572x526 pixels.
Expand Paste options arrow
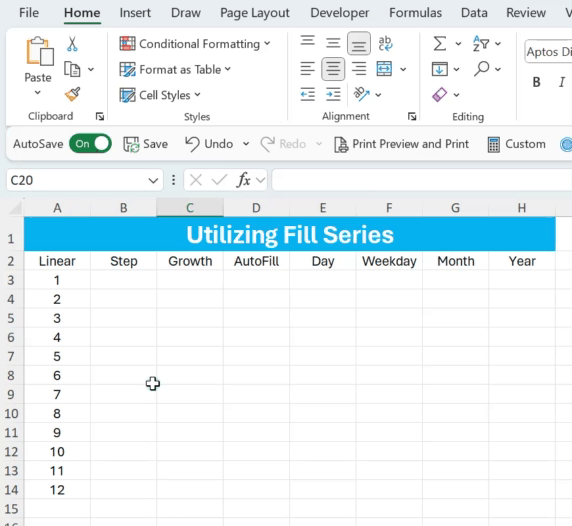[x=38, y=93]
